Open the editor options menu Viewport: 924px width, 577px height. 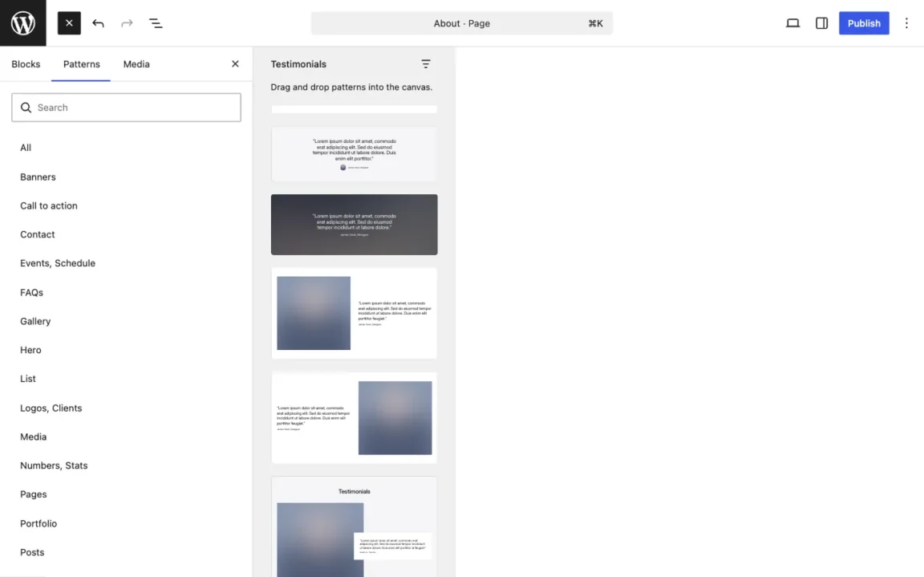906,23
